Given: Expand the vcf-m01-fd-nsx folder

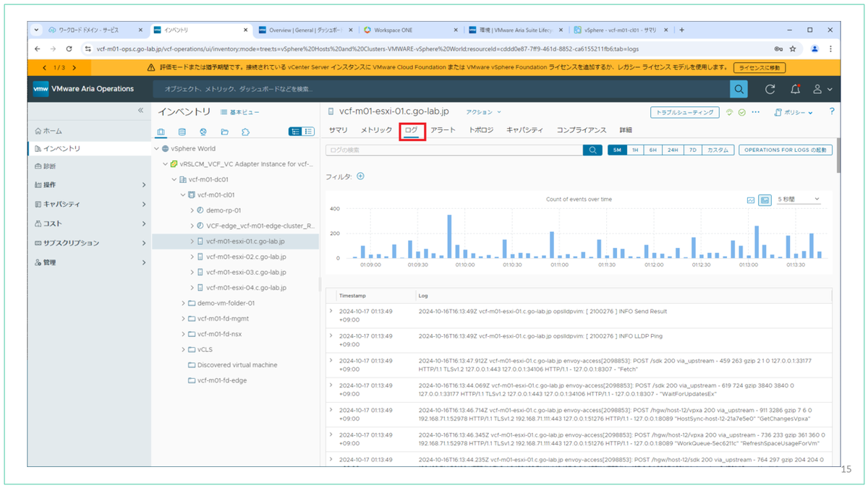Looking at the screenshot, I should (x=182, y=334).
